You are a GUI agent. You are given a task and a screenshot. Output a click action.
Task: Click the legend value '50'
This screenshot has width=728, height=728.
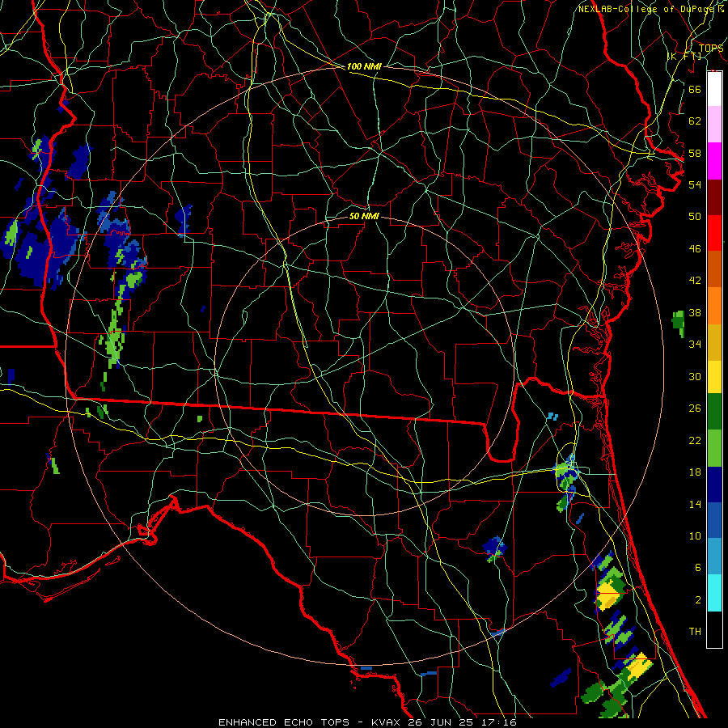(695, 217)
